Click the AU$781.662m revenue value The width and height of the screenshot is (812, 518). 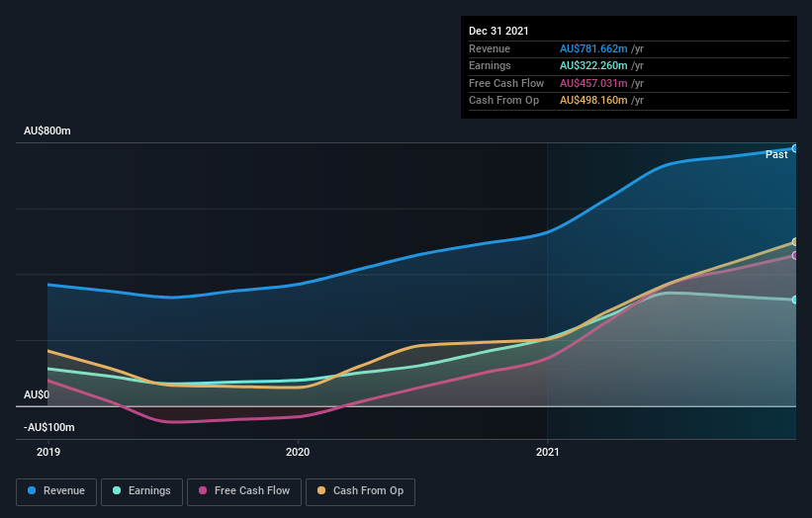click(593, 48)
